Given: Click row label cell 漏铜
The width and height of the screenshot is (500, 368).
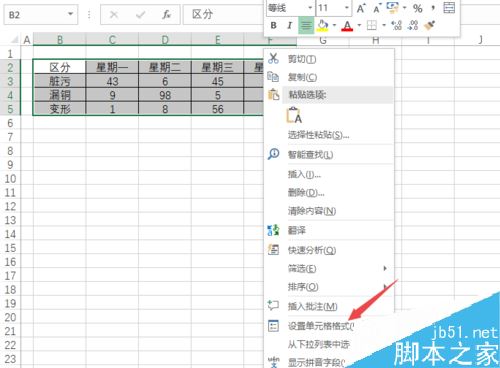Looking at the screenshot, I should click(x=60, y=95).
